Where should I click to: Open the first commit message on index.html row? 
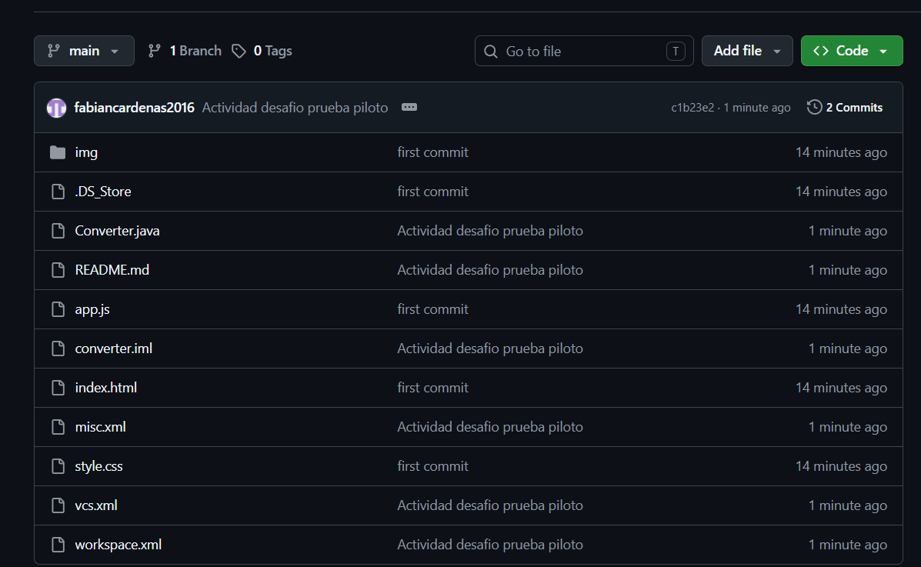[433, 388]
